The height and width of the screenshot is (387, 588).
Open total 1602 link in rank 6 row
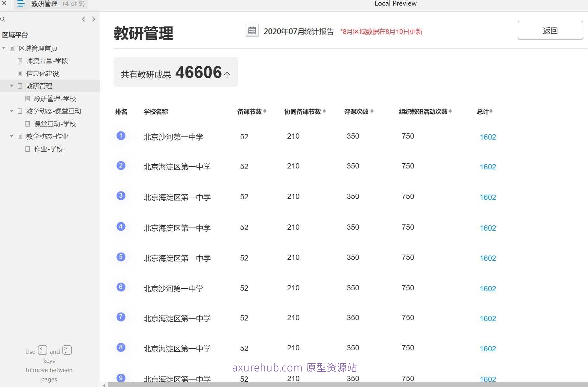coord(488,289)
